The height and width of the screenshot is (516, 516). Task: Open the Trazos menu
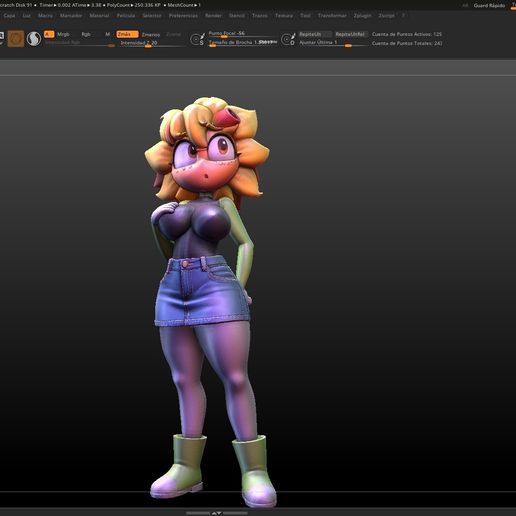point(260,15)
